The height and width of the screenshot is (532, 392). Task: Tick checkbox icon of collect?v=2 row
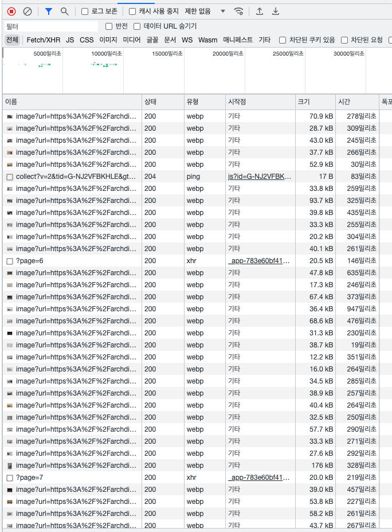pyautogui.click(x=10, y=177)
